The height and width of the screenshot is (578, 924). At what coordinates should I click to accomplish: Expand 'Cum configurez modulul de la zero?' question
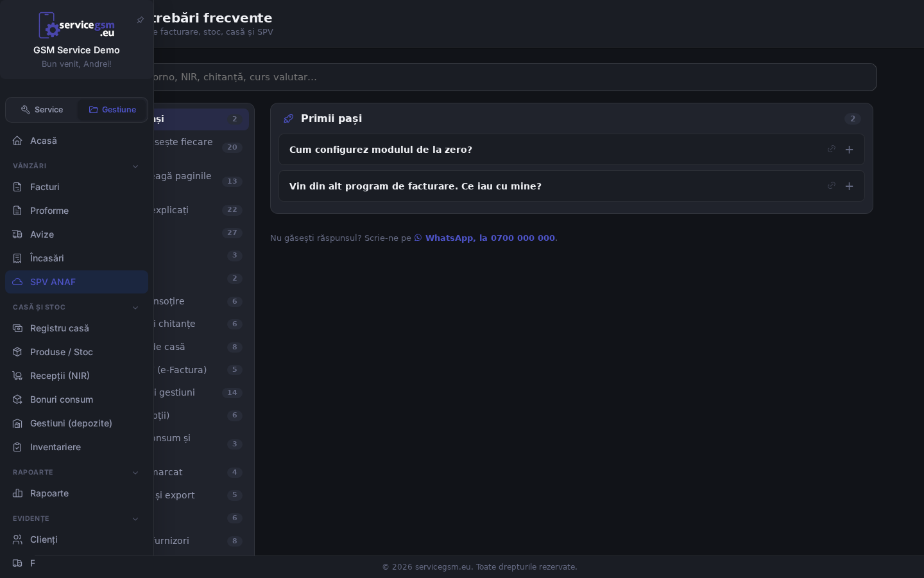pyautogui.click(x=849, y=150)
